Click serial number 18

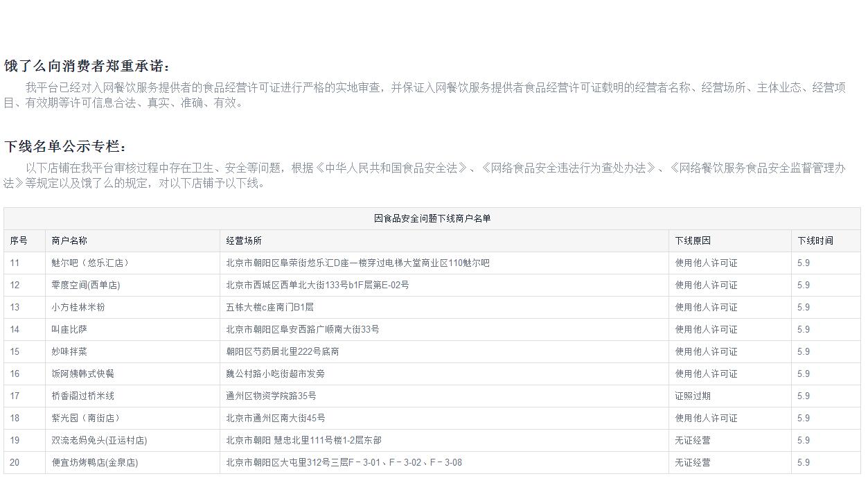[x=15, y=418]
